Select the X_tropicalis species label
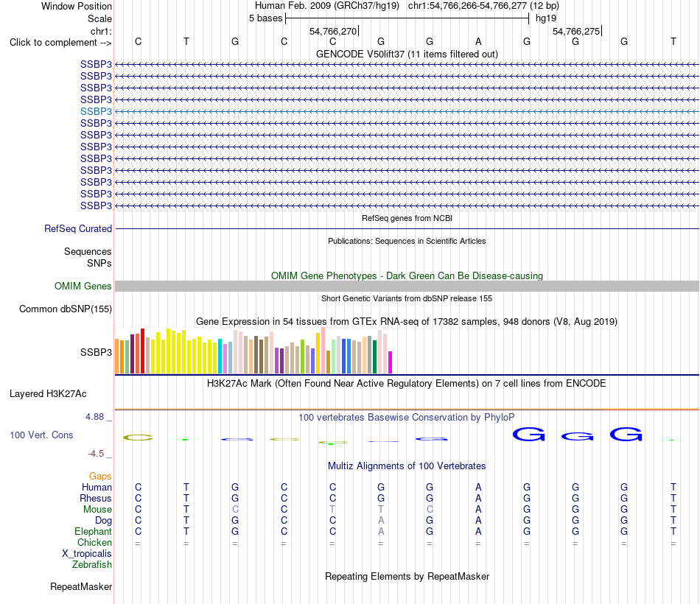 (x=87, y=554)
